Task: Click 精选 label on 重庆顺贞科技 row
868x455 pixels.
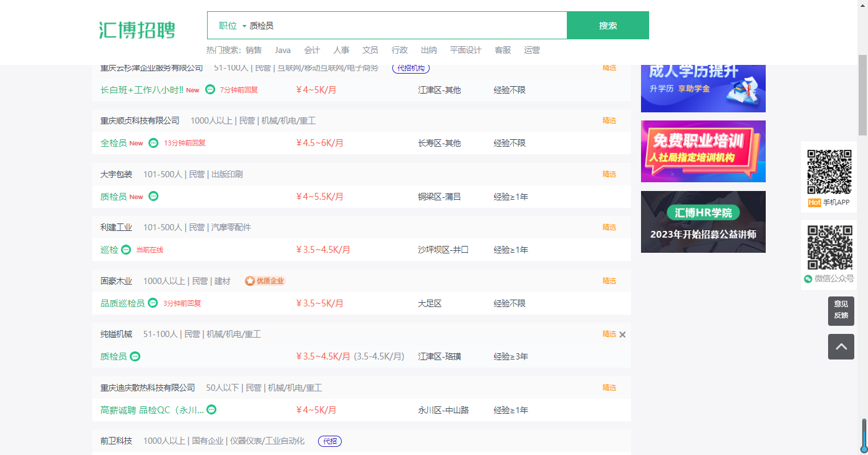Action: [609, 120]
